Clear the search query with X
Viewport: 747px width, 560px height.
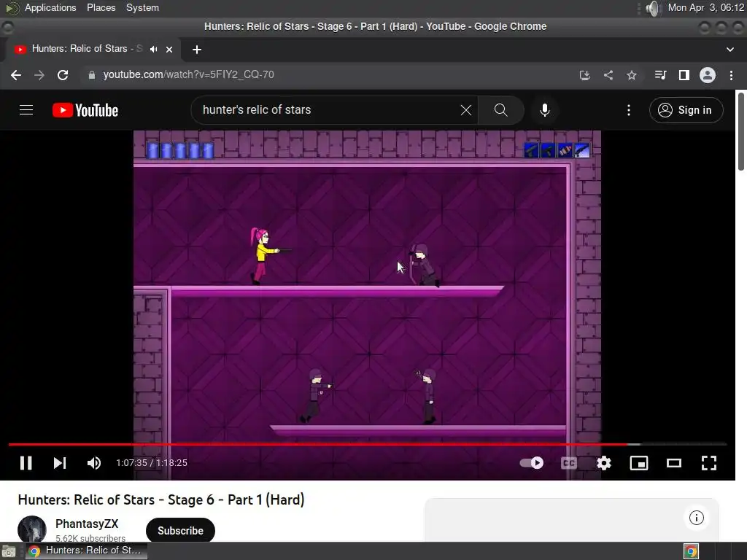coord(466,110)
